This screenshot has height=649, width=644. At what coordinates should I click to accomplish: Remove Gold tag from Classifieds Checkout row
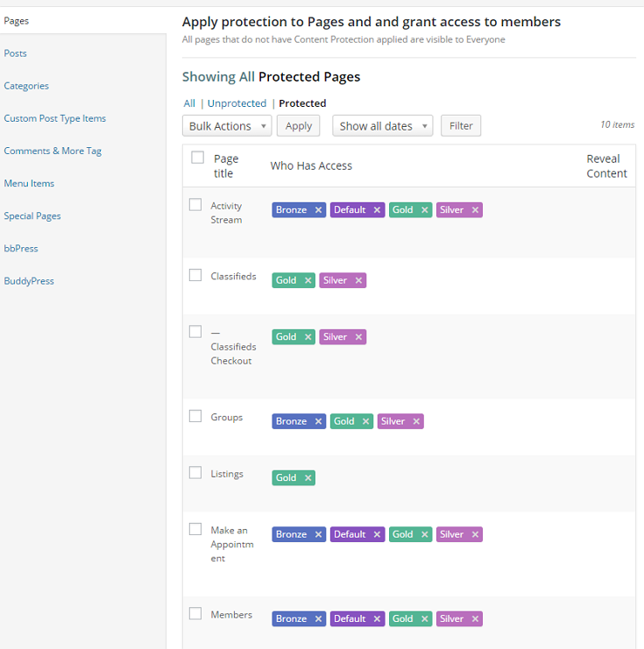click(308, 337)
